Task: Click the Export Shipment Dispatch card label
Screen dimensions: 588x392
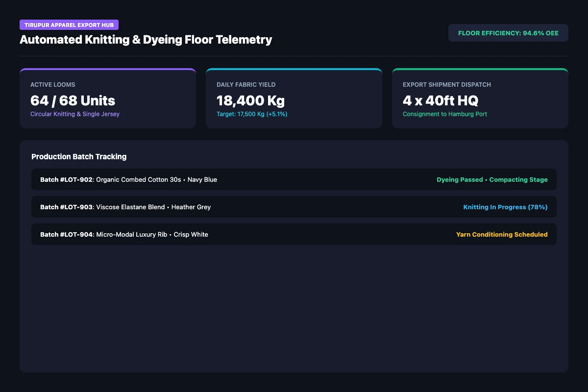Action: point(447,85)
